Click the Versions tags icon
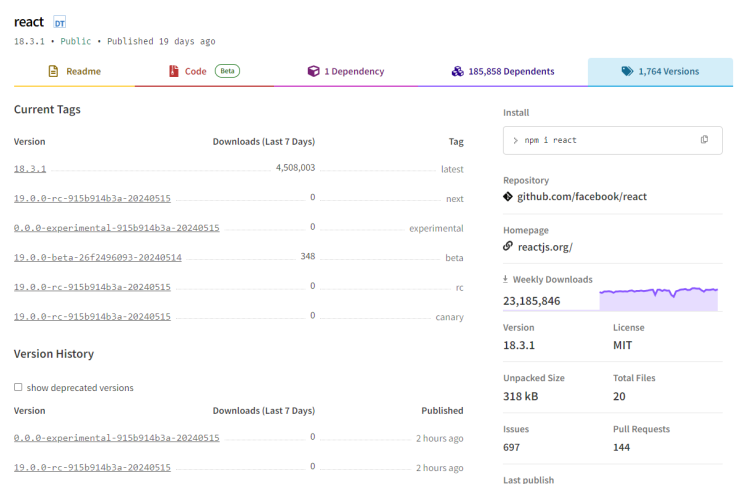Image resolution: width=743 pixels, height=484 pixels. pyautogui.click(x=627, y=71)
